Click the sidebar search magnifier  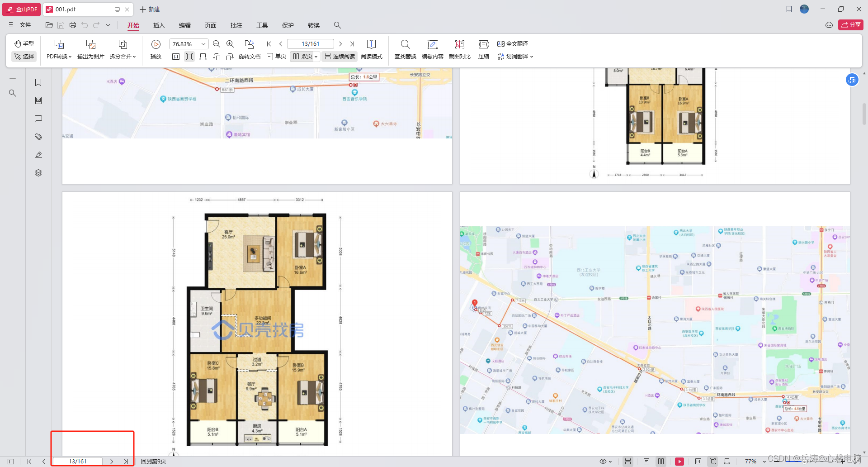(x=13, y=93)
